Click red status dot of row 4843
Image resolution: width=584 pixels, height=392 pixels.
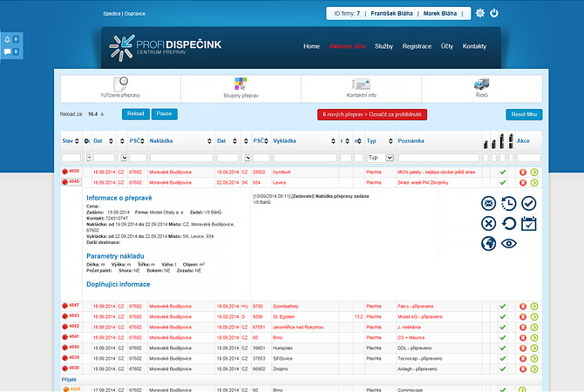click(65, 316)
